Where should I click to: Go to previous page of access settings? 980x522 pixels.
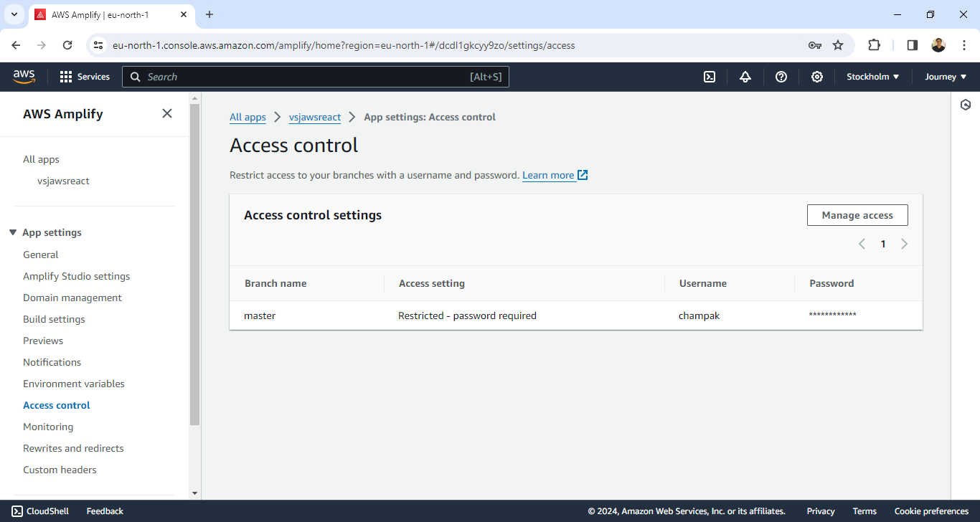click(x=862, y=244)
